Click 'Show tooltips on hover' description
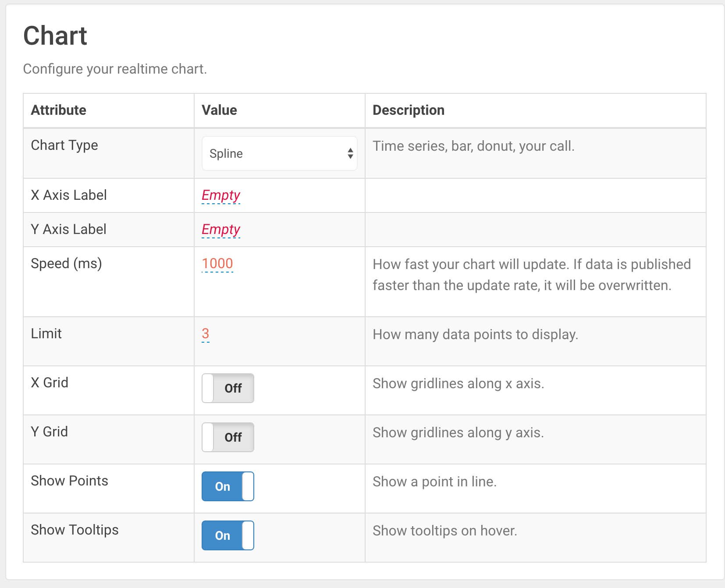 (444, 531)
